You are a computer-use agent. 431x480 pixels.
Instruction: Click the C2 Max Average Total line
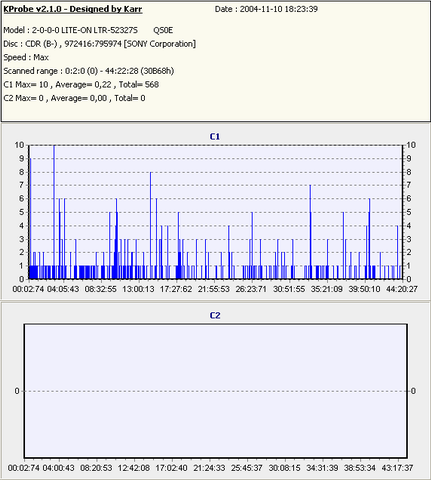coord(74,98)
